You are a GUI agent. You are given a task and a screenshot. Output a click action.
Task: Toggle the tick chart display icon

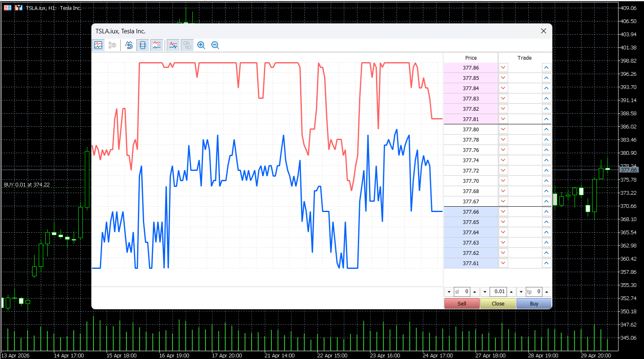coord(98,45)
